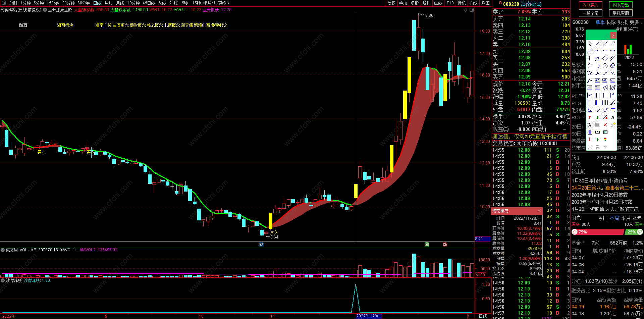Open the -自选 watchlist option
644x319 pixels.
[x=473, y=3]
